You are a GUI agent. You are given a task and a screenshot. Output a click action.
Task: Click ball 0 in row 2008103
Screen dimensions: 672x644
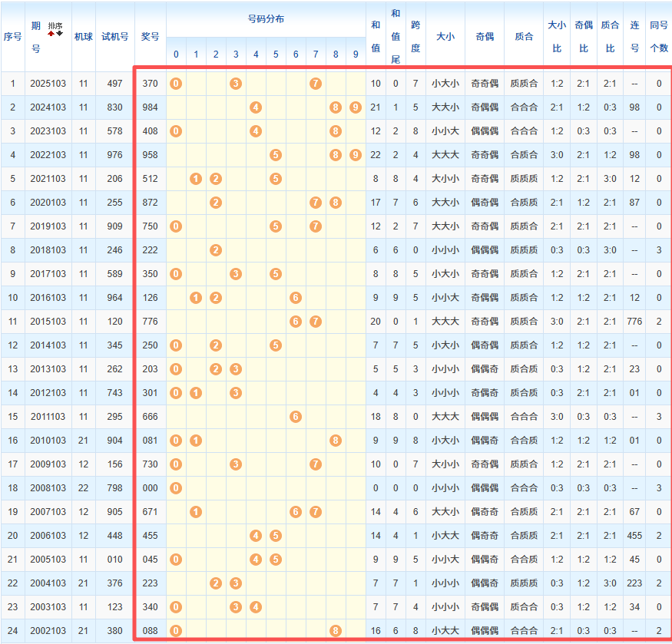point(176,488)
